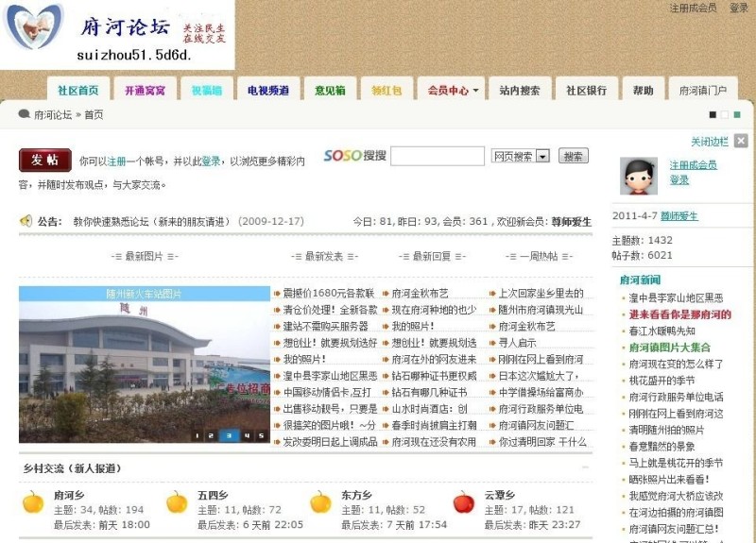Click the yellow apple icon for 府河乡
Screen dimensions: 756x543
(x=33, y=502)
